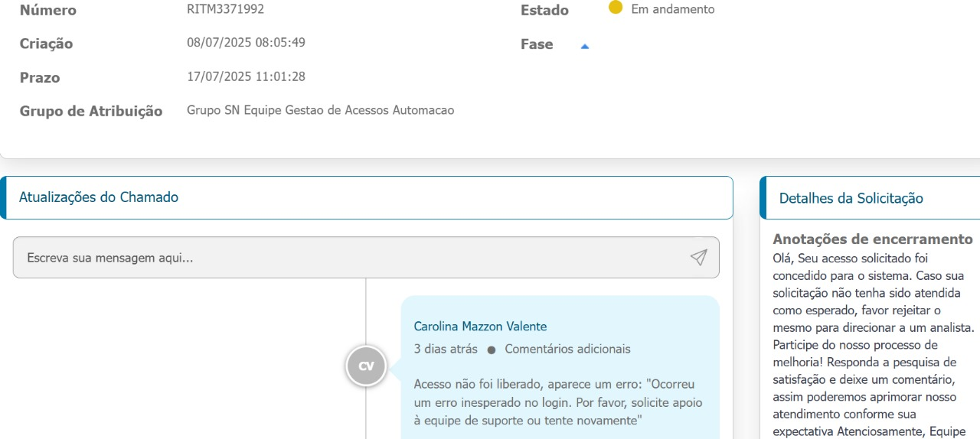980x439 pixels.
Task: Click the Grupo SN Equipe Gestao de Acessos value
Action: click(x=320, y=110)
